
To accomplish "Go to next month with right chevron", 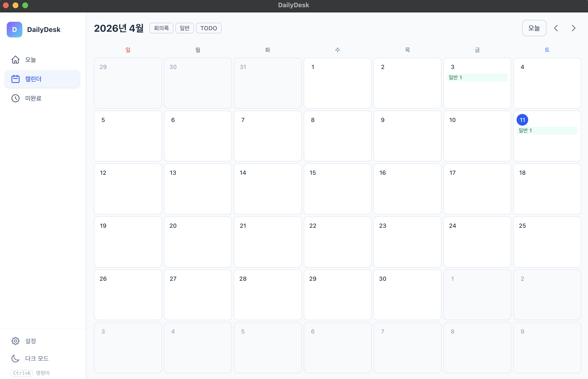I will pyautogui.click(x=573, y=28).
